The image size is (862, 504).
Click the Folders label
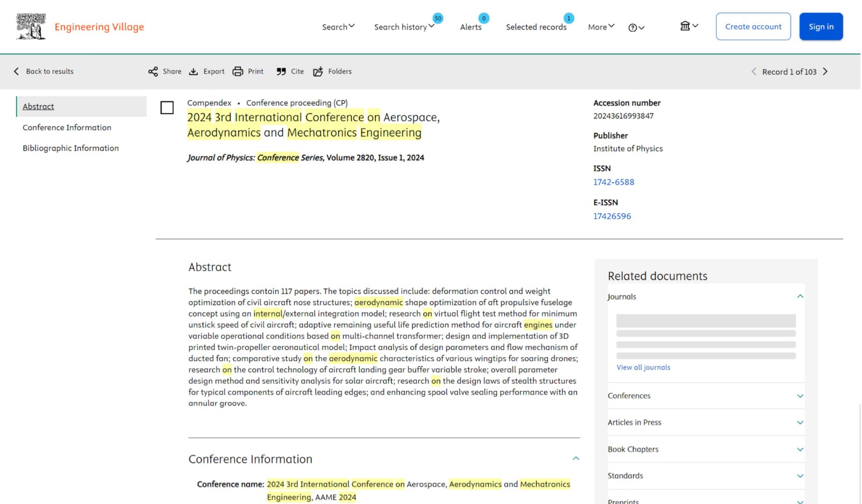340,72
